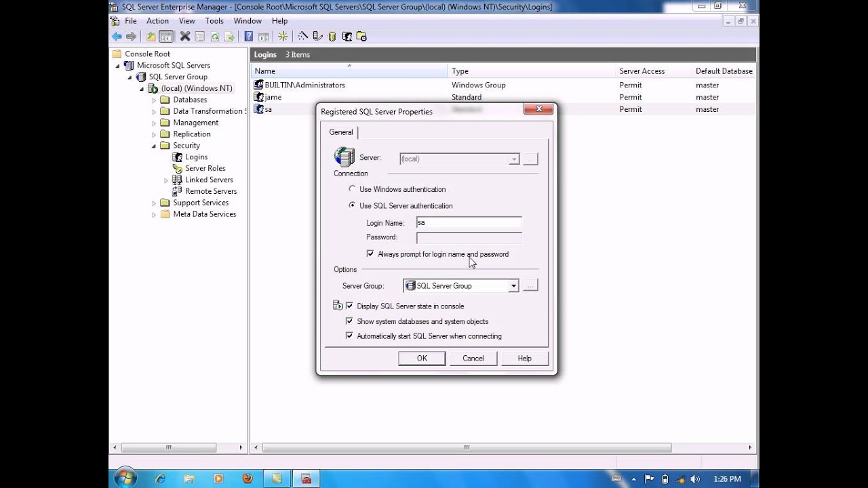The width and height of the screenshot is (868, 488).
Task: Collapse the Microsoft SQL Servers node
Action: [x=117, y=66]
